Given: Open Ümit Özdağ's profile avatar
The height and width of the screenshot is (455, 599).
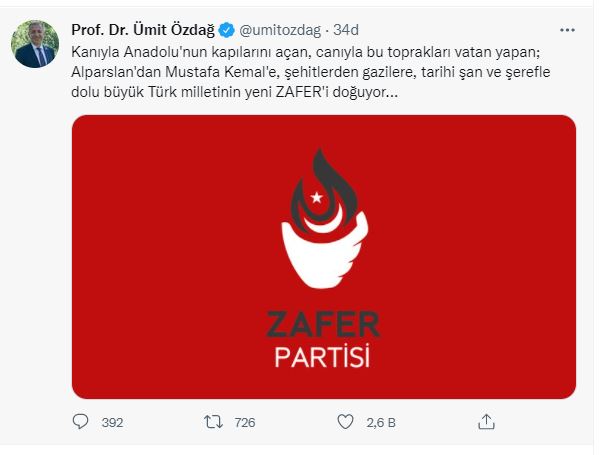Looking at the screenshot, I should [35, 44].
